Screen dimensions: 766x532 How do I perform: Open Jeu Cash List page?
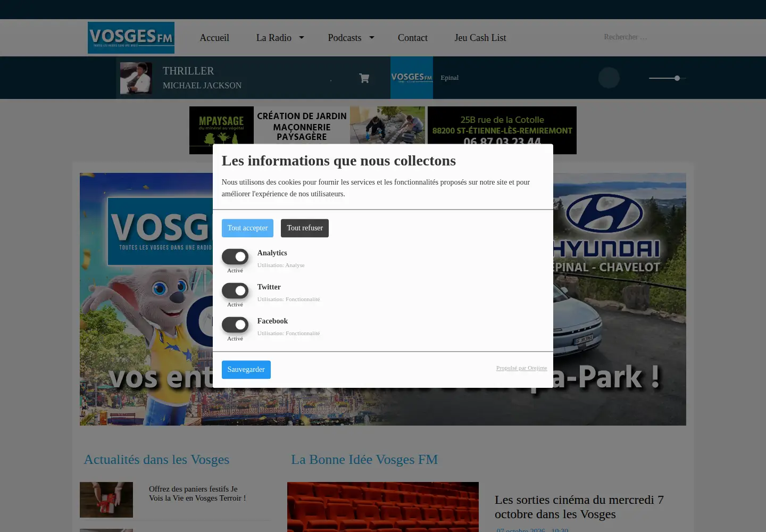coord(480,38)
